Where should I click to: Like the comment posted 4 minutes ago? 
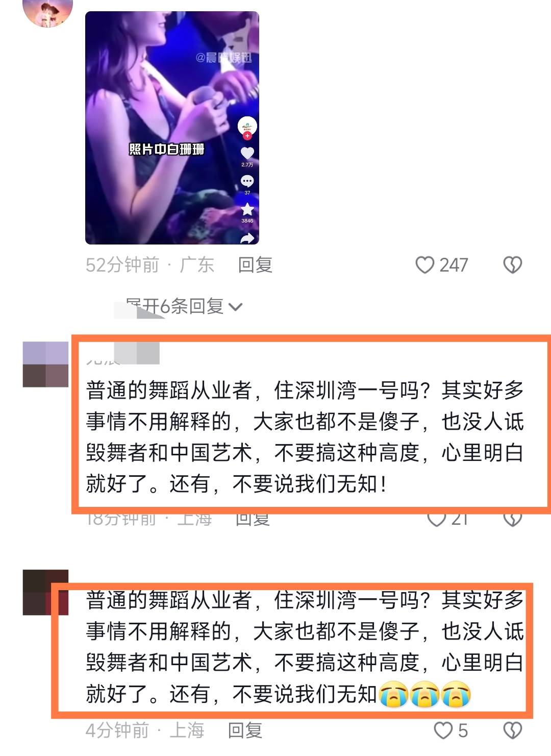pyautogui.click(x=443, y=730)
